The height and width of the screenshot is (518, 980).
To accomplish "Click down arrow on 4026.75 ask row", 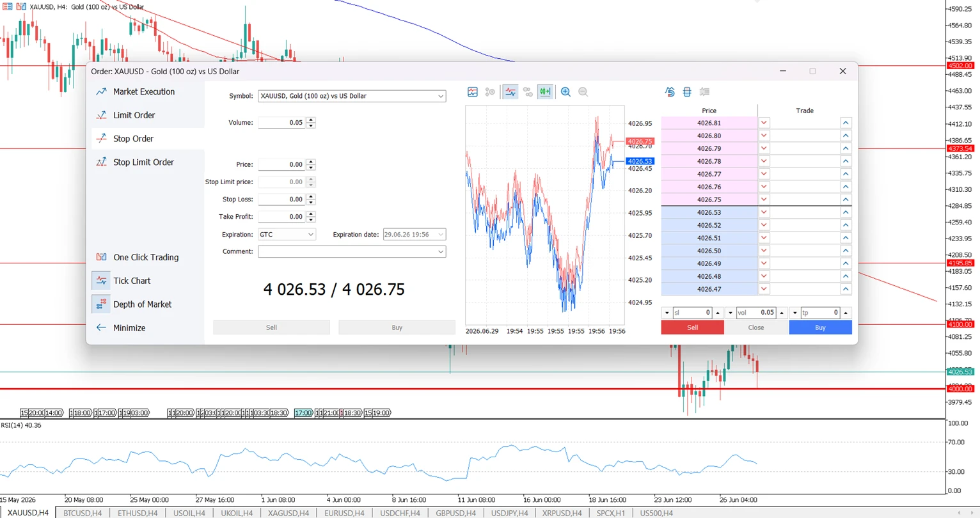I will point(764,200).
